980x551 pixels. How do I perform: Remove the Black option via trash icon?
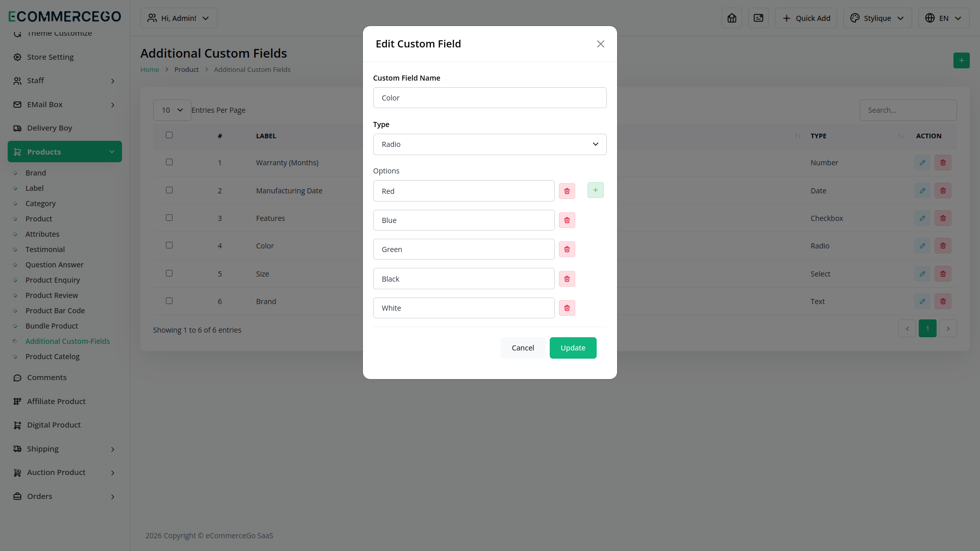coord(567,279)
